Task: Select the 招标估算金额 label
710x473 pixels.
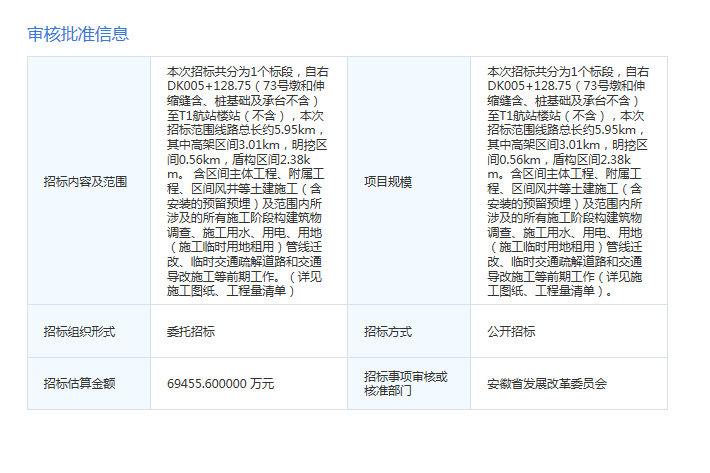Action: [x=79, y=383]
